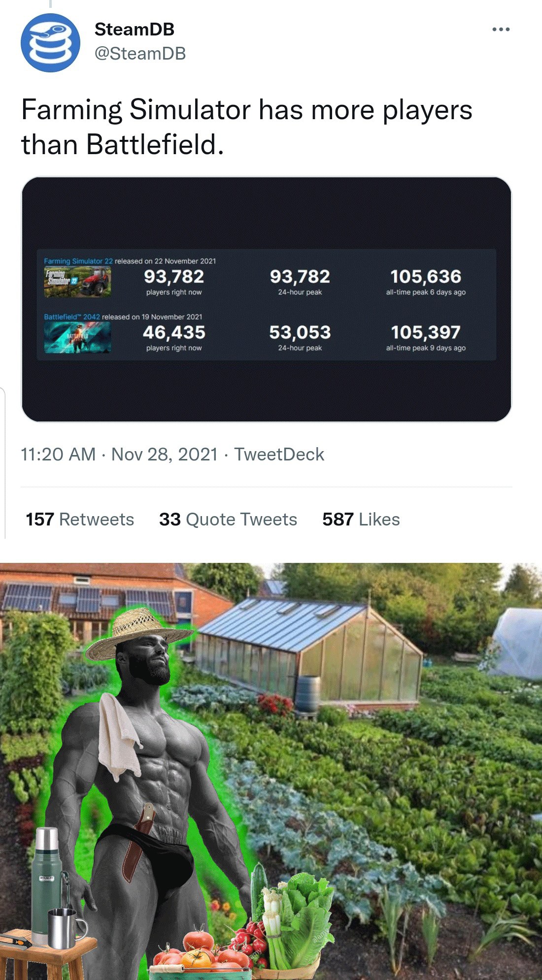Image resolution: width=542 pixels, height=980 pixels.
Task: Click the Battlefield 2042 game thumbnail
Action: coord(77,337)
